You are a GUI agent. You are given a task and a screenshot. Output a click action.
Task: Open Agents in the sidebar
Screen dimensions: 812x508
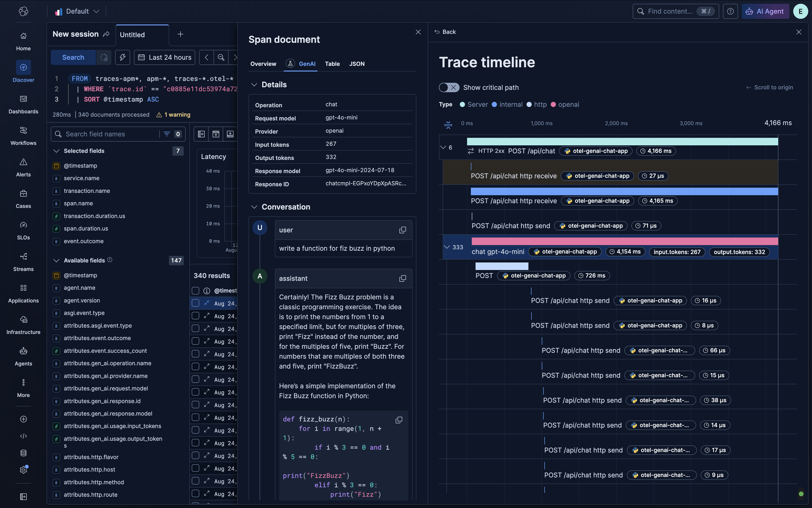point(23,357)
